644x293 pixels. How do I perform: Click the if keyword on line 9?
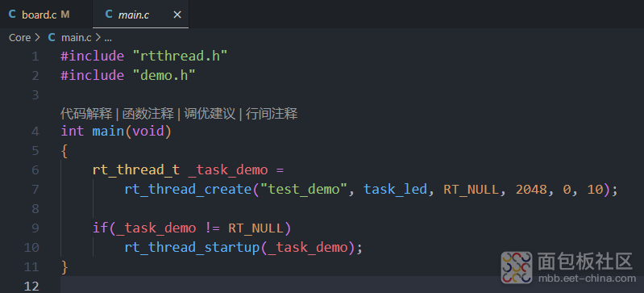point(100,228)
